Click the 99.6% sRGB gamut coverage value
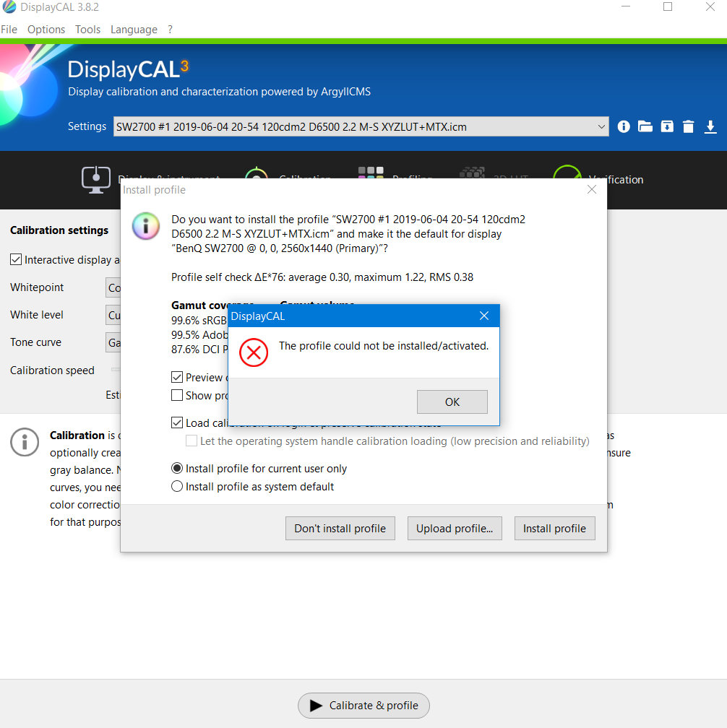 click(199, 321)
